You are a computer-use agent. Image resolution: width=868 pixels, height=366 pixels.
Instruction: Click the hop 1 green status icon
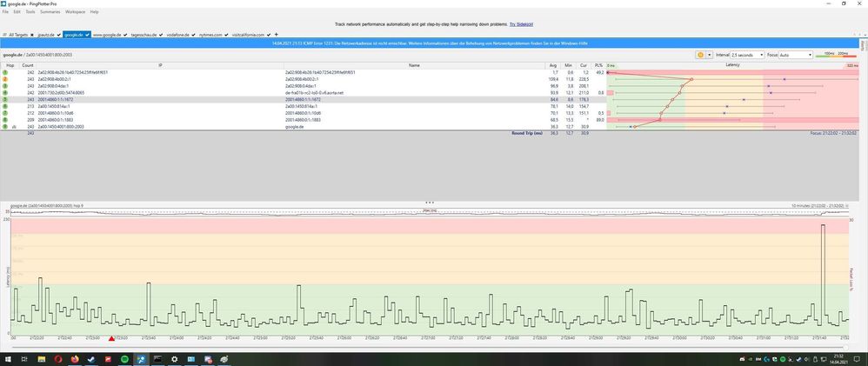tap(5, 72)
